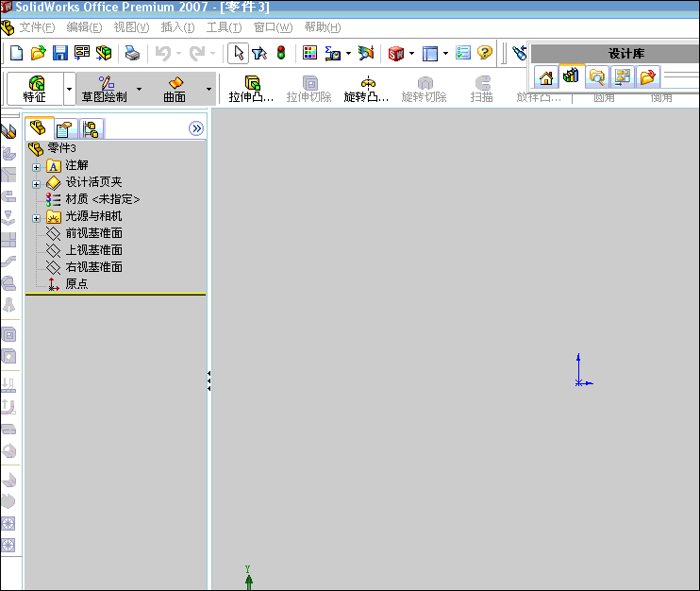700x591 pixels.
Task: Open the 编辑(E) menu
Action: click(84, 27)
